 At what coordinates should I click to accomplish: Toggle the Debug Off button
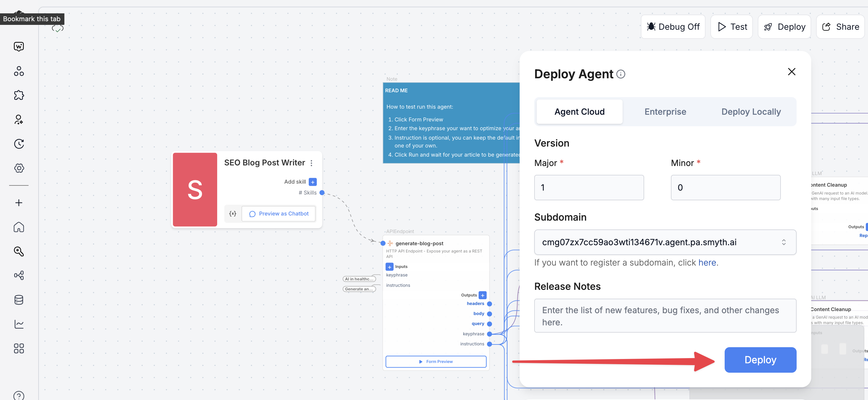[x=673, y=27]
